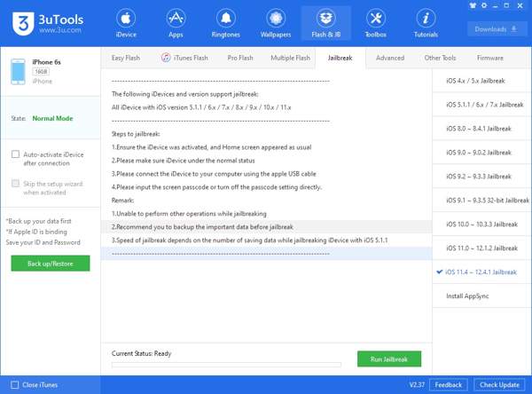532x394 pixels.
Task: Open the Firmware tab
Action: click(490, 58)
